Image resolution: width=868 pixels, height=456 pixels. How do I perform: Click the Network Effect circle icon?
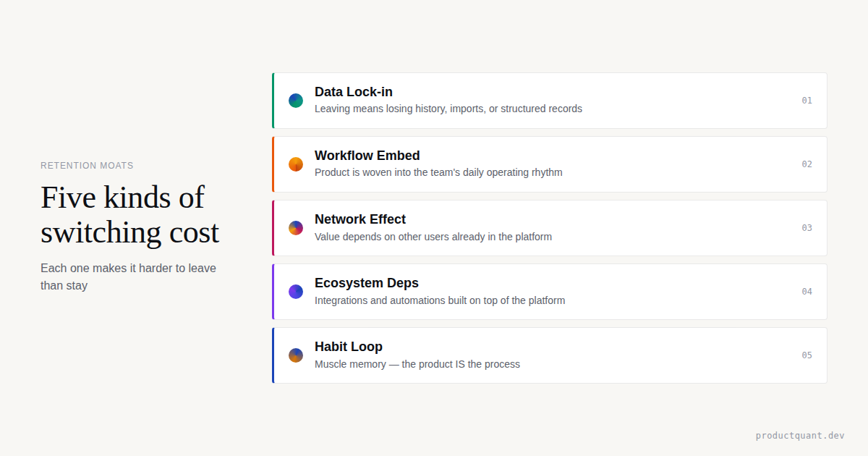(x=296, y=228)
